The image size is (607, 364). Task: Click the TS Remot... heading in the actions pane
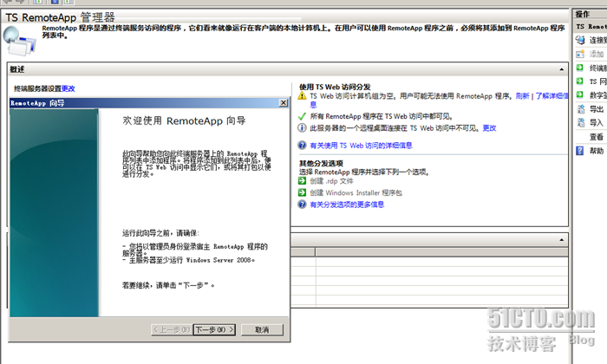point(591,27)
